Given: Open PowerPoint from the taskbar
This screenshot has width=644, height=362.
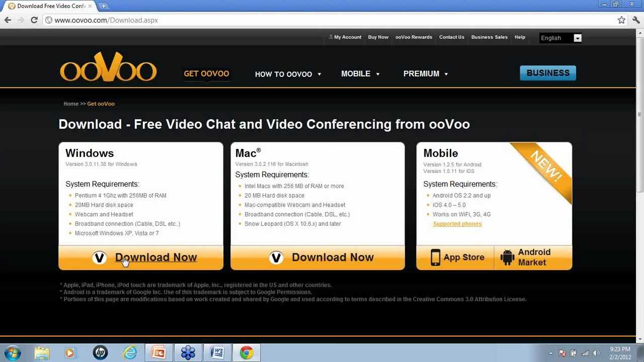Looking at the screenshot, I should tap(159, 353).
